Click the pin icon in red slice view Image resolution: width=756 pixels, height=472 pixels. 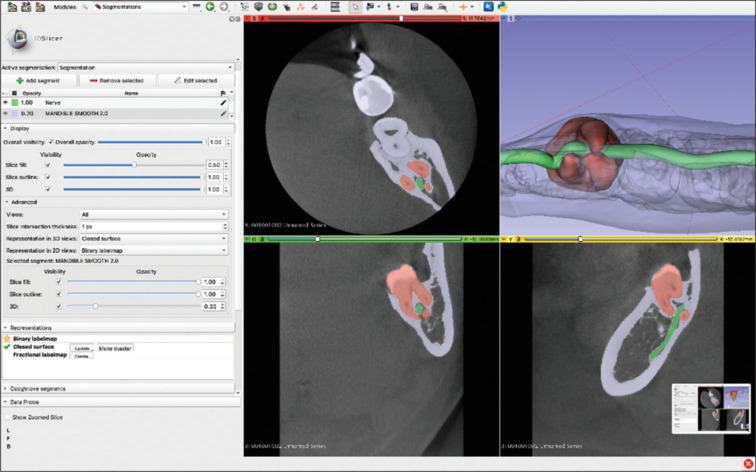pos(249,18)
